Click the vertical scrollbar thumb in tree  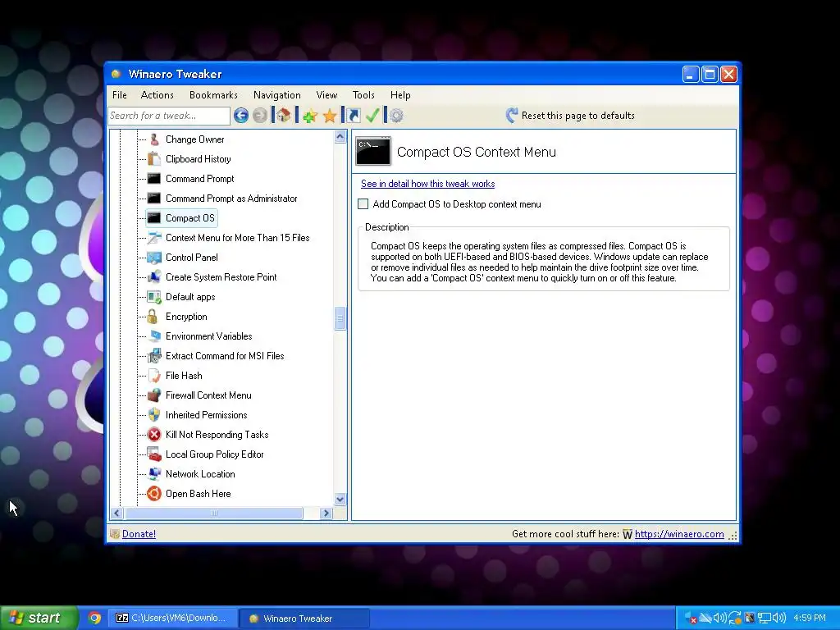tap(340, 319)
